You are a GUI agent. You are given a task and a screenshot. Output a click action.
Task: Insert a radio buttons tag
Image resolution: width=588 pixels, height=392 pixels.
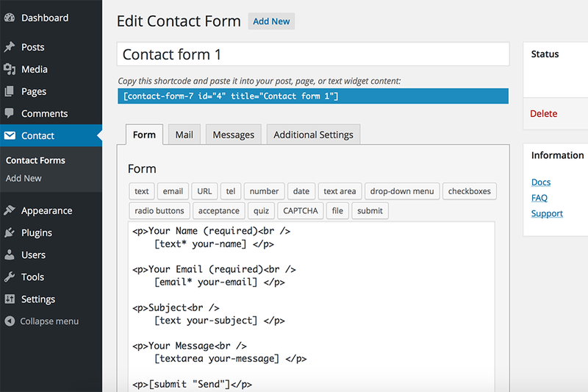click(159, 211)
